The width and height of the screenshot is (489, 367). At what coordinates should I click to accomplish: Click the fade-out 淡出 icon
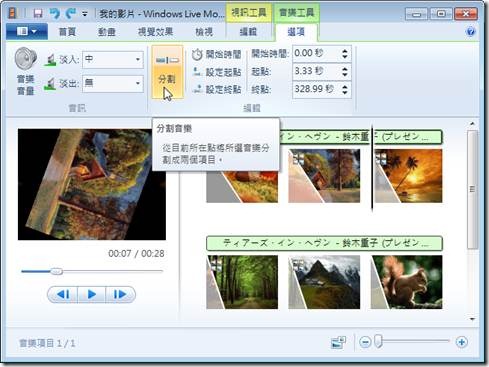[x=50, y=83]
